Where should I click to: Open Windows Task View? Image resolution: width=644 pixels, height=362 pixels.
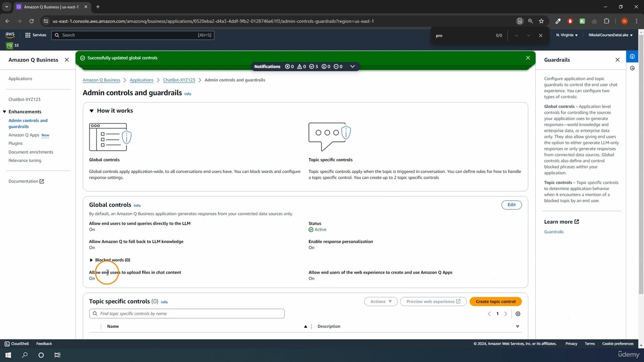pyautogui.click(x=57, y=355)
